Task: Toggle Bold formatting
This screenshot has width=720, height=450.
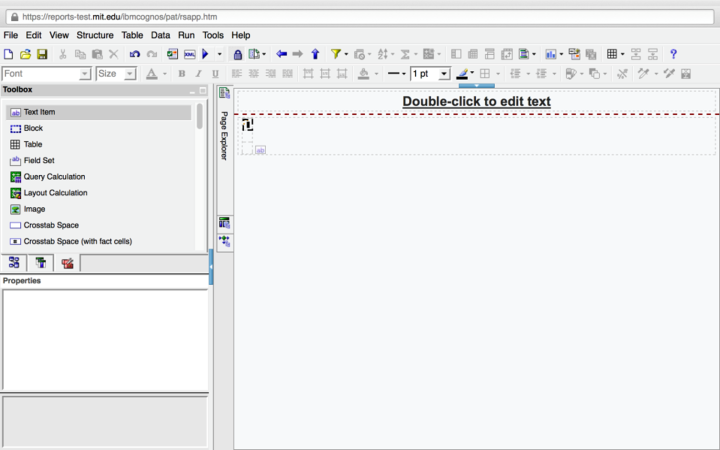Action: click(x=181, y=74)
